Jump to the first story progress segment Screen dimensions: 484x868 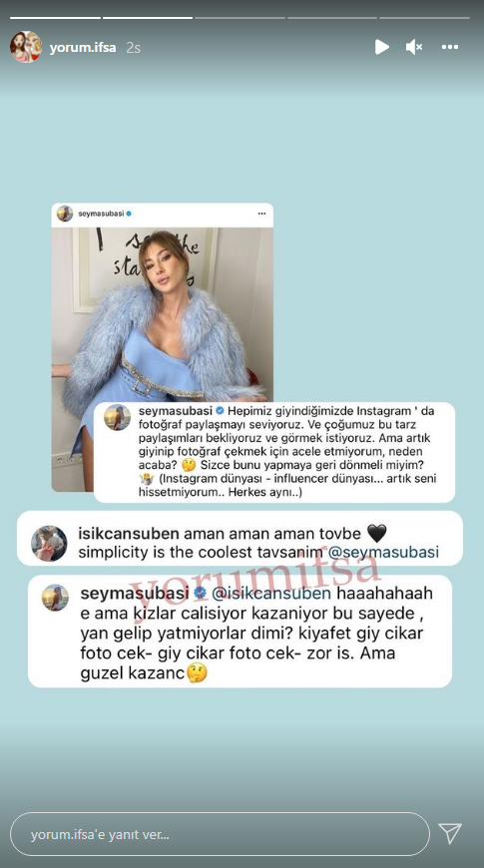55,18
